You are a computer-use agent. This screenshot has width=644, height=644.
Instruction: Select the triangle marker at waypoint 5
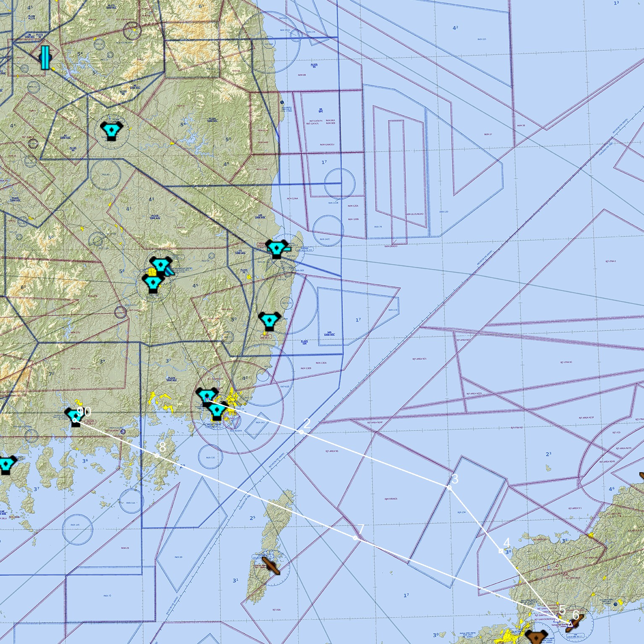click(x=557, y=620)
